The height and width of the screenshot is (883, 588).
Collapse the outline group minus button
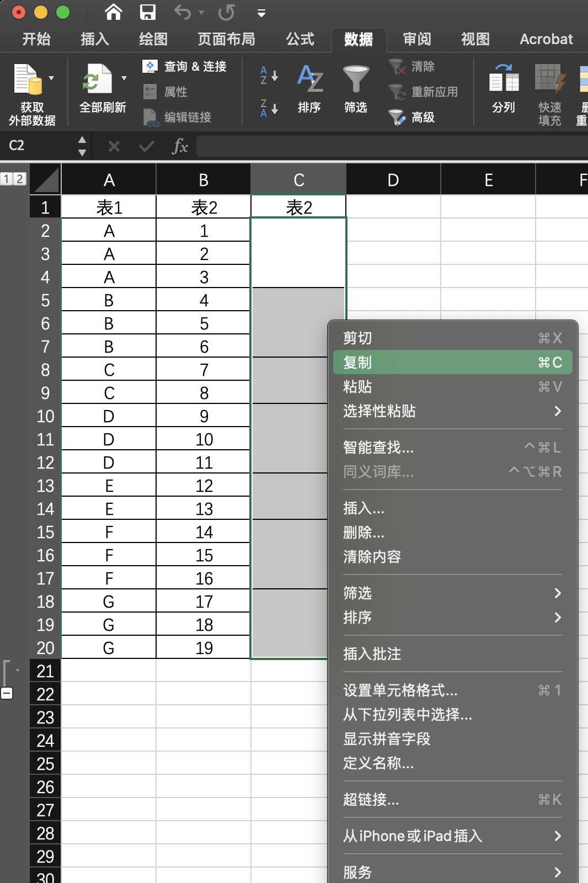tap(7, 693)
